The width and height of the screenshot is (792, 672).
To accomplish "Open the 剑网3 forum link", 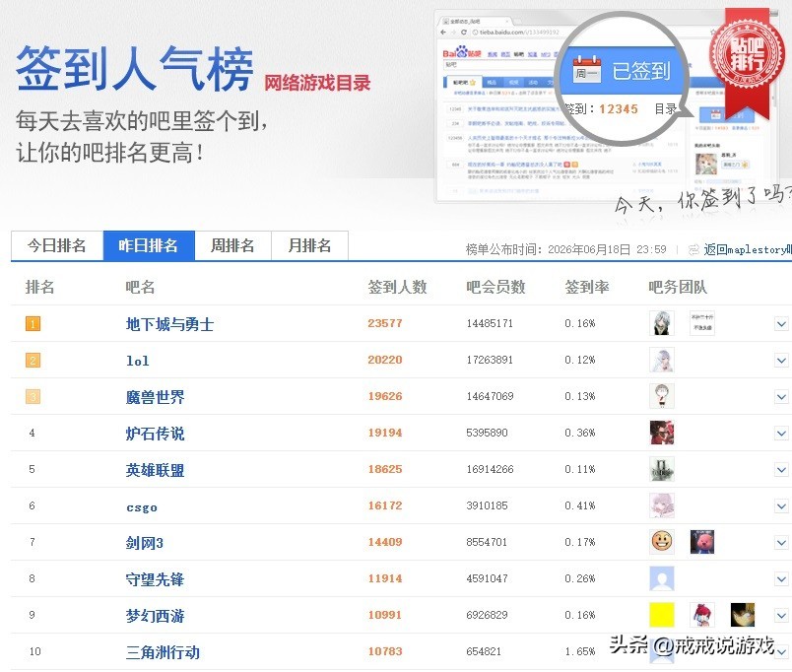I will (145, 543).
